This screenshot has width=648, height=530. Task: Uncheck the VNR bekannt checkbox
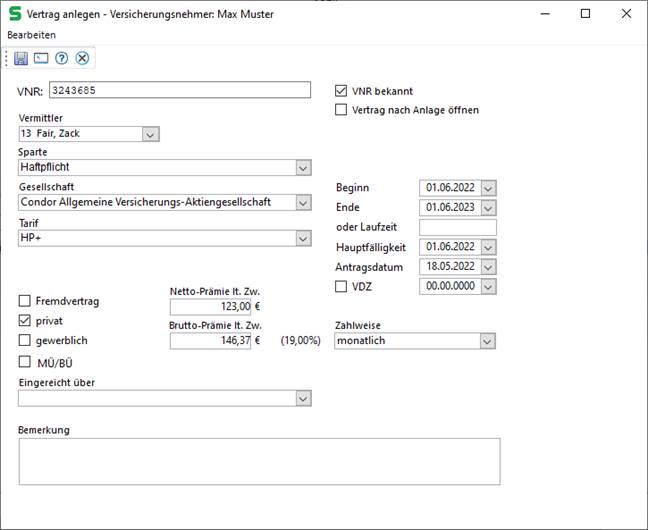[342, 90]
